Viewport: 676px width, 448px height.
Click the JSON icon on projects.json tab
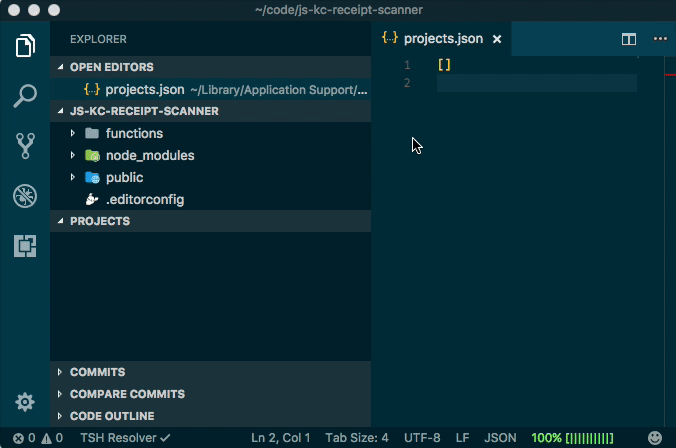pyautogui.click(x=389, y=38)
